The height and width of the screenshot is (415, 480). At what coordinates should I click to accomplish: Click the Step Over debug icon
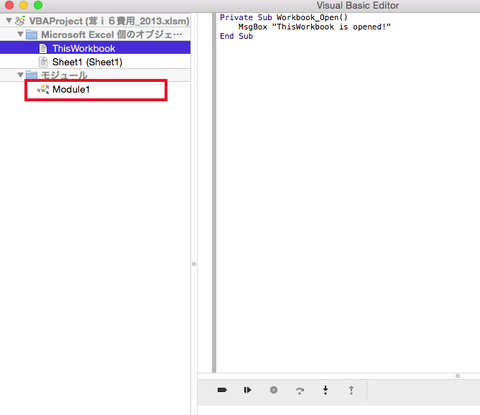300,390
